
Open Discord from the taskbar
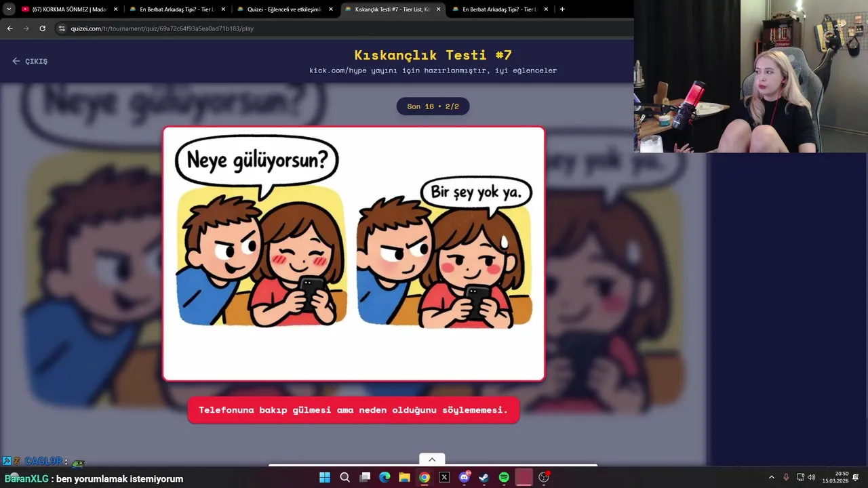[x=465, y=477]
